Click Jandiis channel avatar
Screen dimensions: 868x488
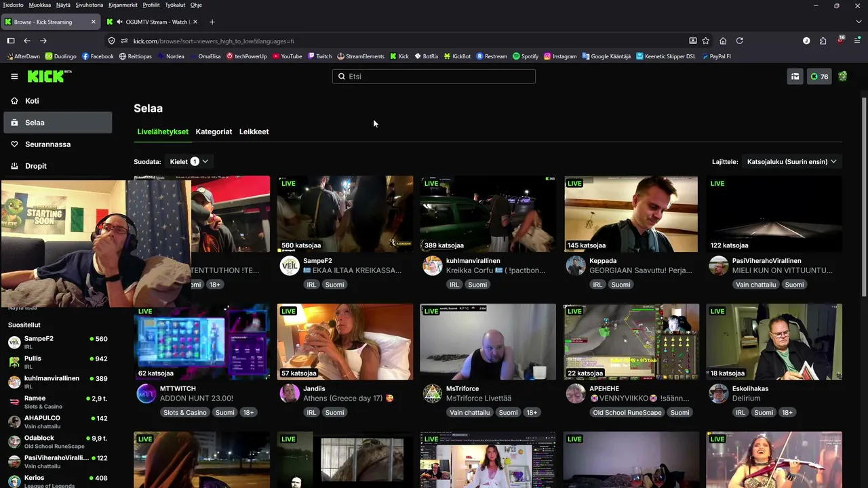pos(290,394)
